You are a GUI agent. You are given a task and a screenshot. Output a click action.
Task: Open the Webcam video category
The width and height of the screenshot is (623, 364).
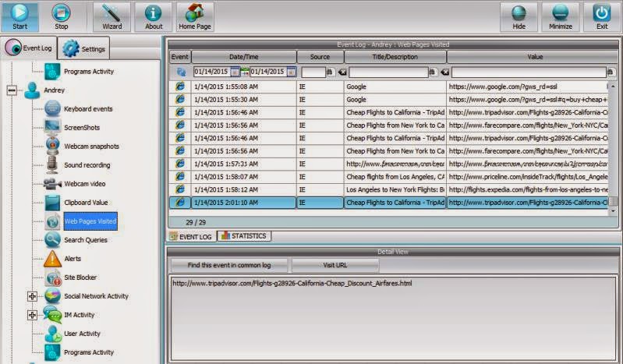[x=85, y=184]
